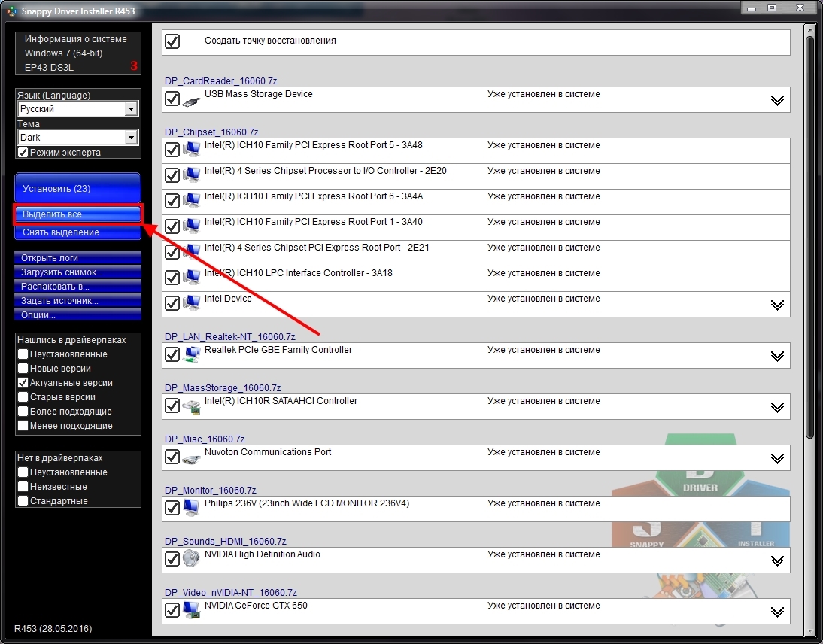Click the 'Установить (23)' install button
823x644 pixels.
click(77, 188)
